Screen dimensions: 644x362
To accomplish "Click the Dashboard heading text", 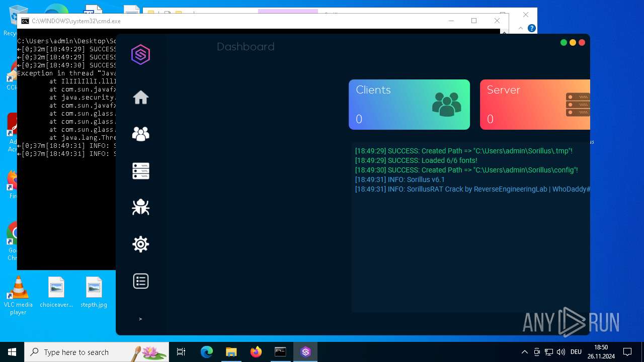I will 246,47.
